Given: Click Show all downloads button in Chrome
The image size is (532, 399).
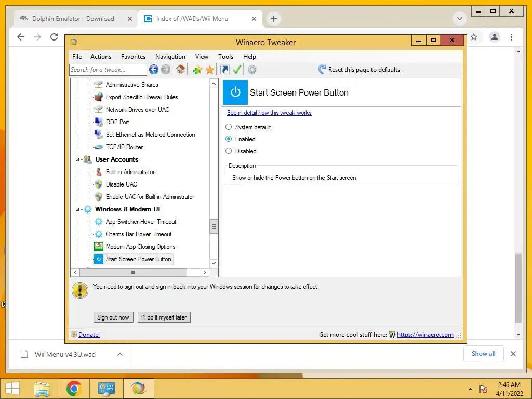Looking at the screenshot, I should (x=484, y=354).
